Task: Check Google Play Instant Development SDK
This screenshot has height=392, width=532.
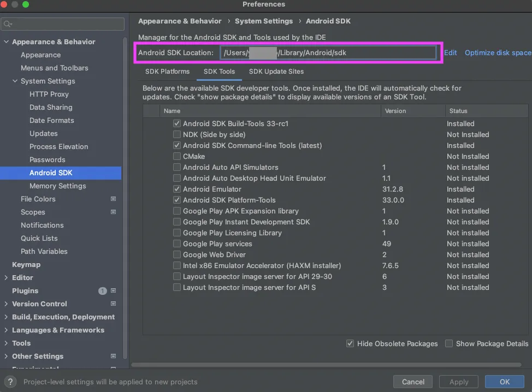Action: click(177, 222)
